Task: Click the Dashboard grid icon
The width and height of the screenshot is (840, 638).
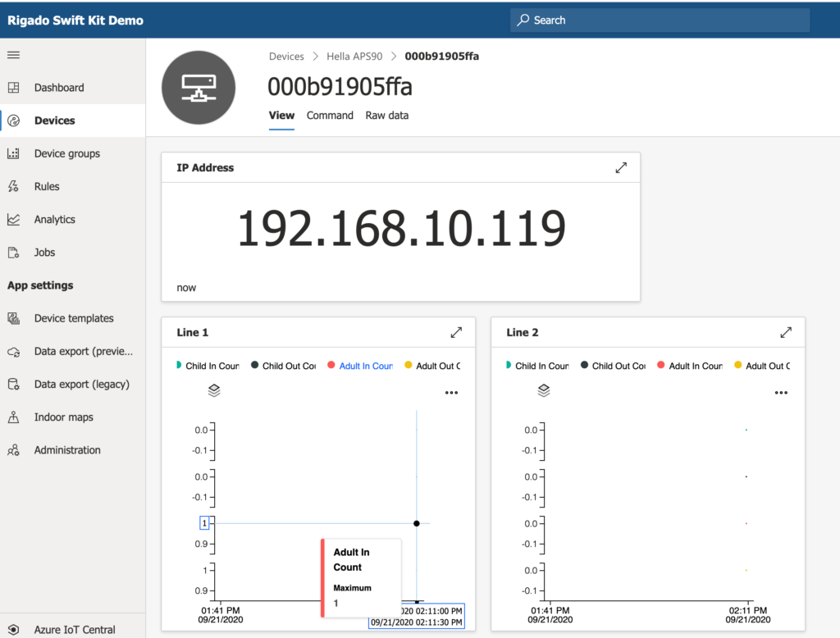Action: tap(13, 87)
